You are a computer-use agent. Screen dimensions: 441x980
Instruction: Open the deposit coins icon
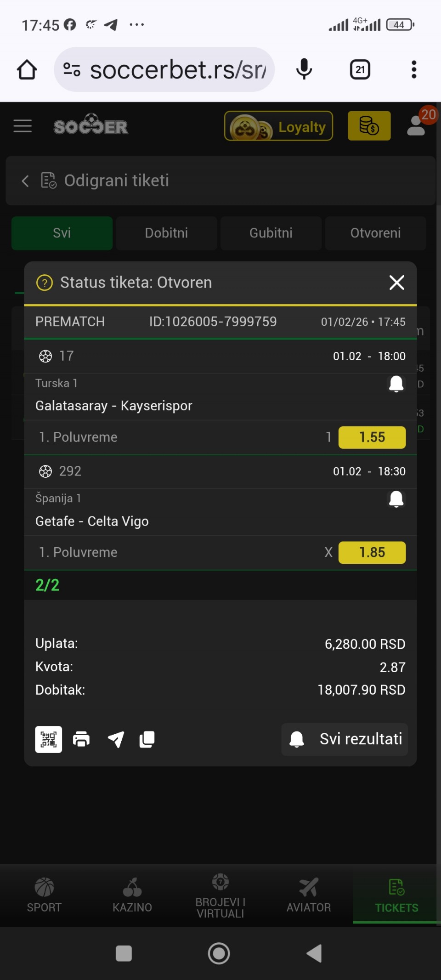[369, 126]
